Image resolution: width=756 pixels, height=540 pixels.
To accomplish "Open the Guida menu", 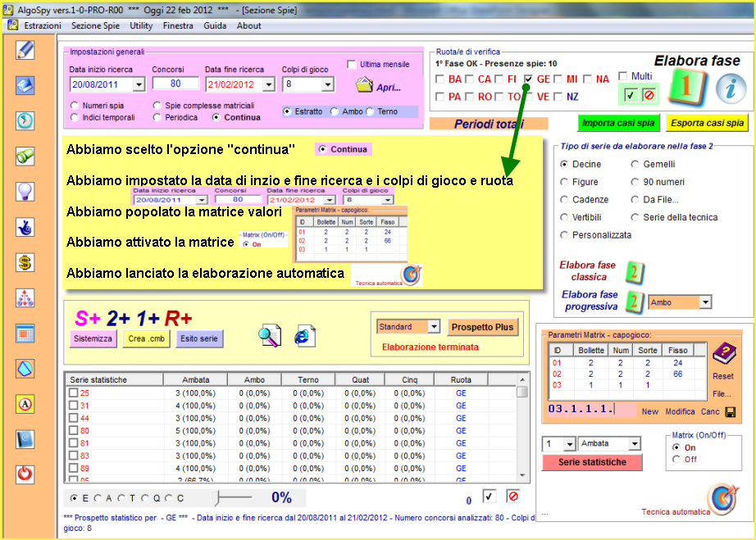I will pyautogui.click(x=215, y=26).
